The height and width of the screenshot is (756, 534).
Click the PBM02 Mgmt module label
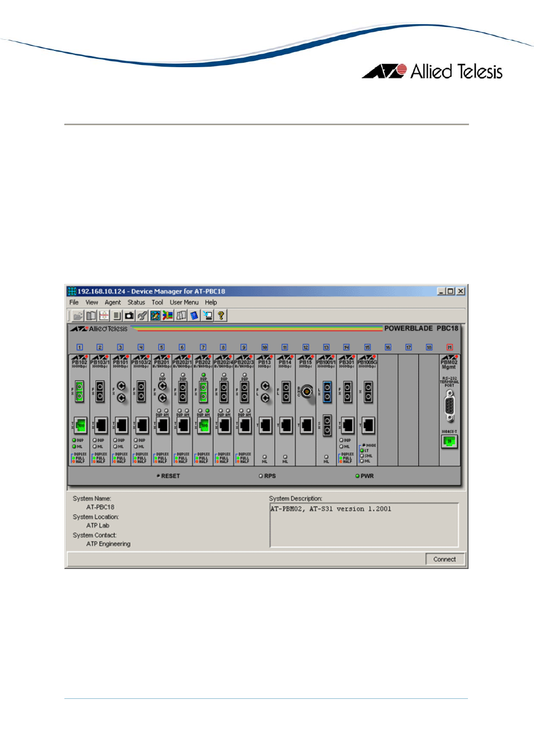point(449,365)
